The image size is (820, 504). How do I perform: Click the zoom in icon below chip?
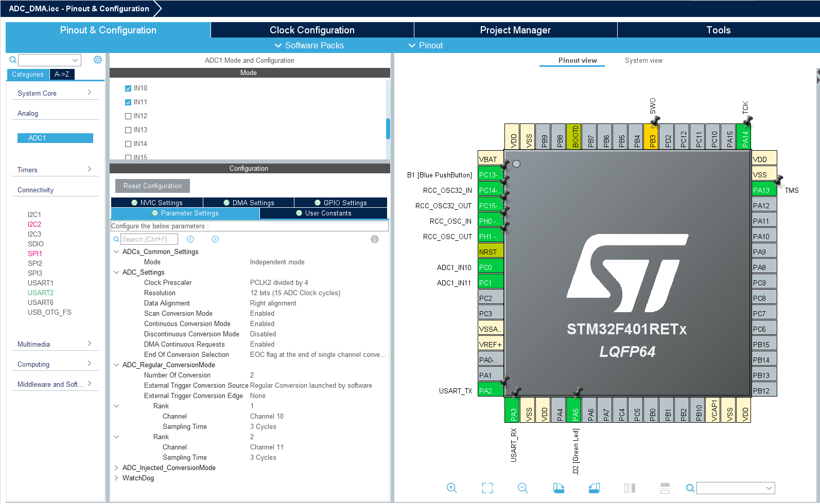point(452,488)
